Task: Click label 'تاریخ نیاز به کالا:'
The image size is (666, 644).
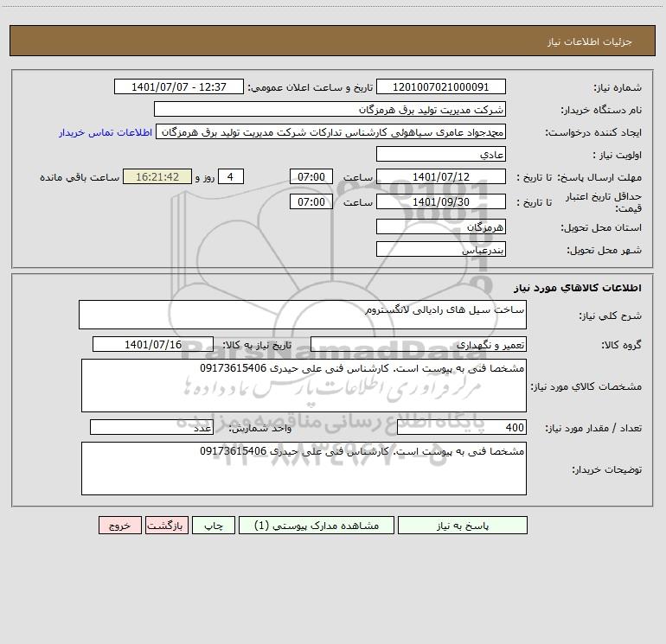Action: click(x=257, y=345)
